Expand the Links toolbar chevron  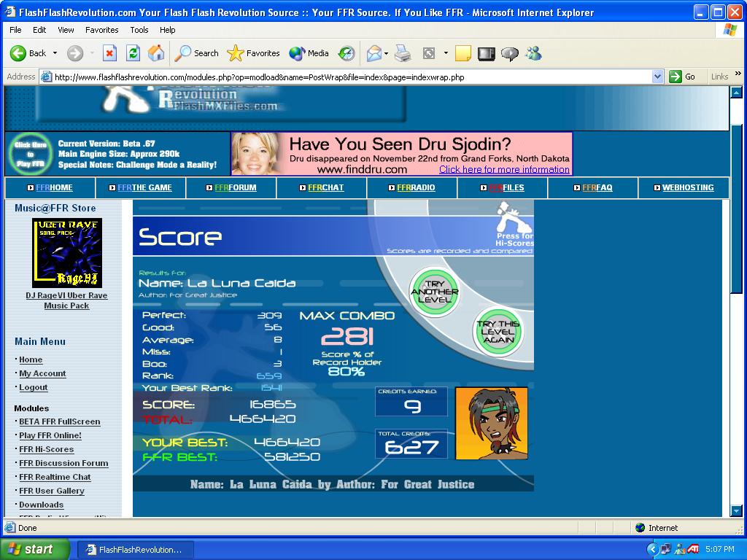coord(738,74)
